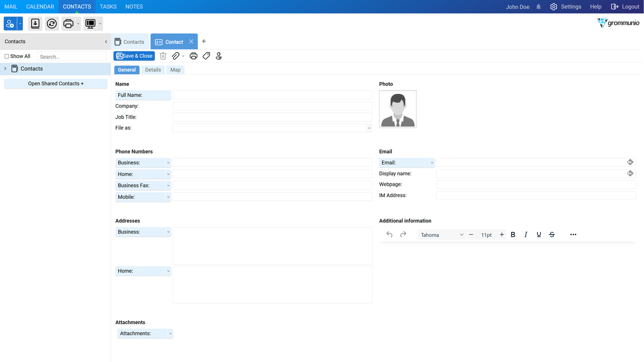644x362 pixels.
Task: Go to the CALENDAR section
Action: (40, 6)
